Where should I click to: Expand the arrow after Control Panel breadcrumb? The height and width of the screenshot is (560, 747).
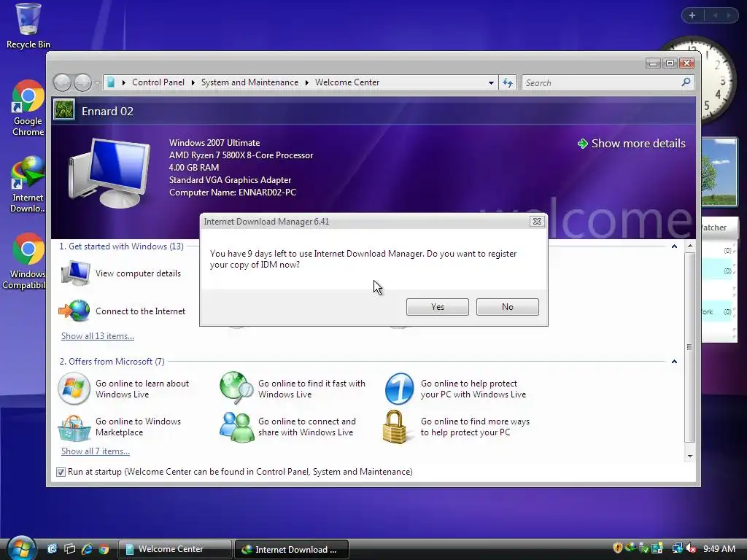193,82
